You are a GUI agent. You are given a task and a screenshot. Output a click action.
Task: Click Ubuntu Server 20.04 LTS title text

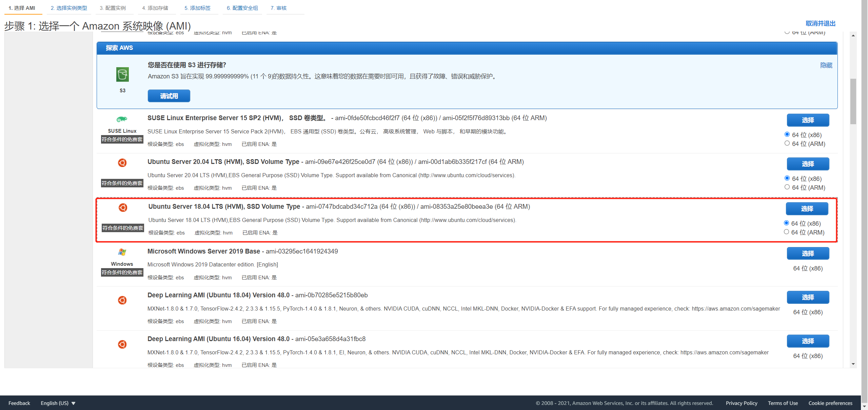pos(223,162)
